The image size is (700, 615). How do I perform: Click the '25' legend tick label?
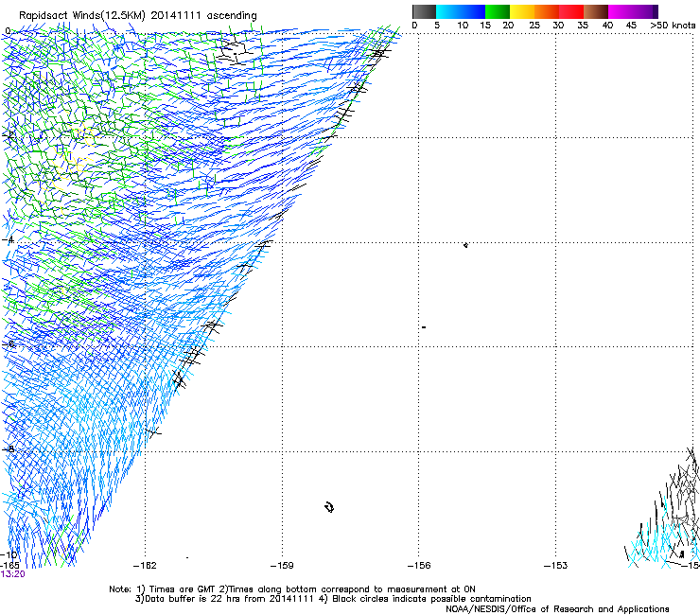tap(534, 26)
